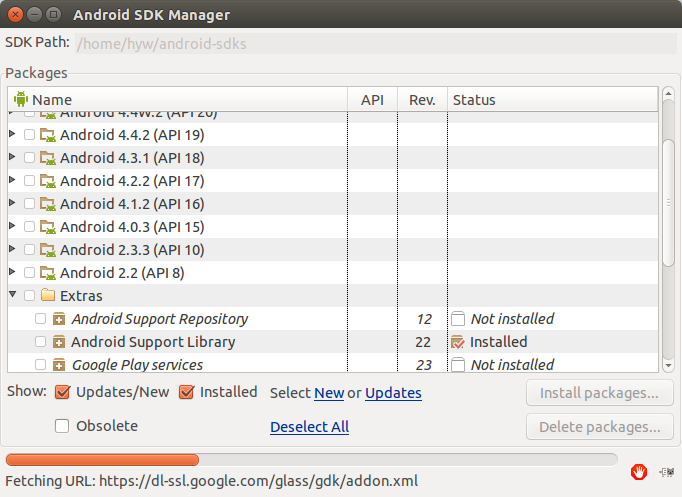Collapse the Extras tree node
The height and width of the screenshot is (497, 682).
click(x=12, y=296)
